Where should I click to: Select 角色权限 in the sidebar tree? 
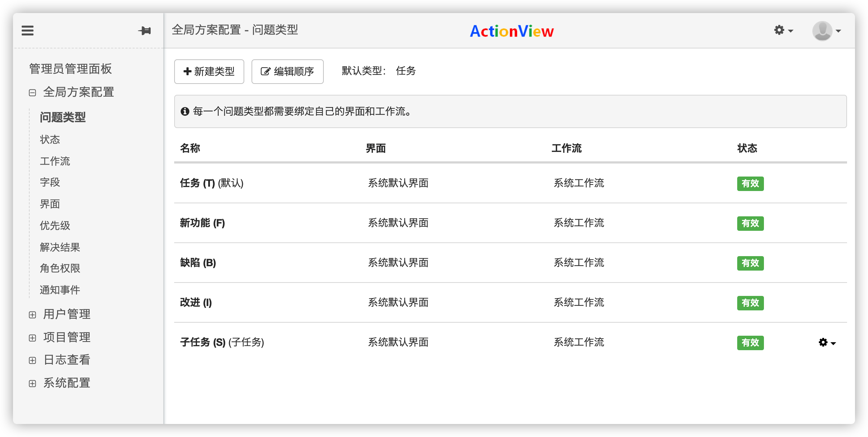tap(59, 268)
